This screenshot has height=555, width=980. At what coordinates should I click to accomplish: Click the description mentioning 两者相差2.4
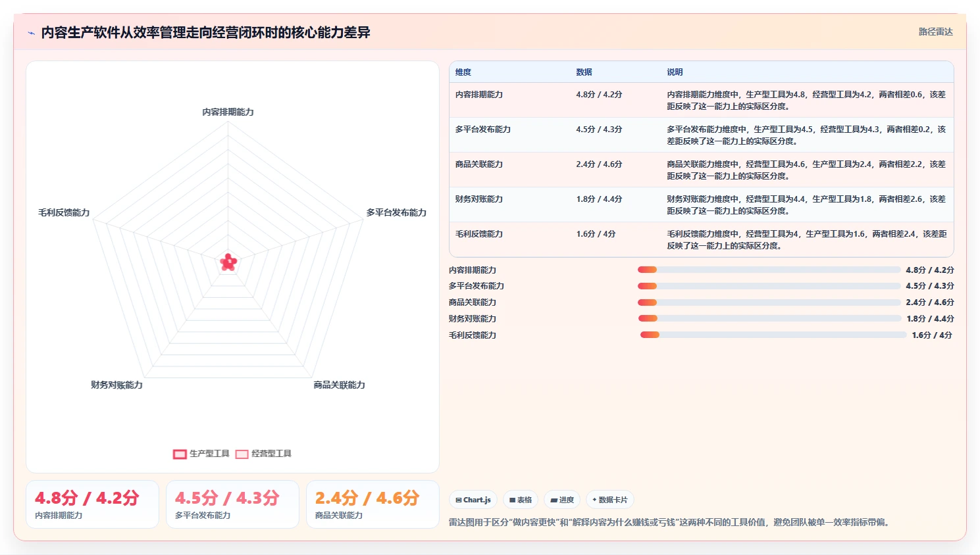[x=806, y=240]
